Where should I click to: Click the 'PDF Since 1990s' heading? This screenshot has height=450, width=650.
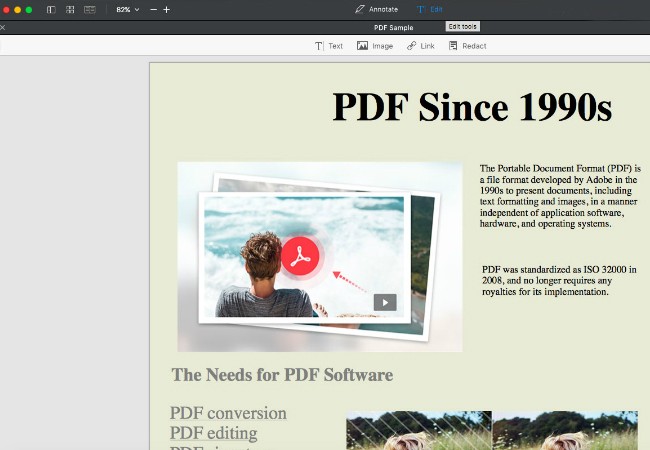472,107
